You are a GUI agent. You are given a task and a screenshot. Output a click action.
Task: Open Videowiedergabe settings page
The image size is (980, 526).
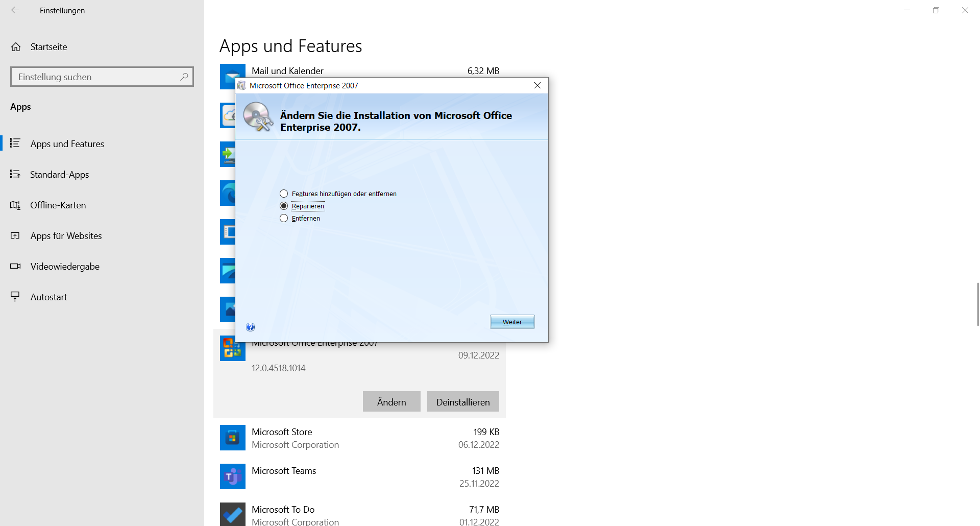[102, 266]
